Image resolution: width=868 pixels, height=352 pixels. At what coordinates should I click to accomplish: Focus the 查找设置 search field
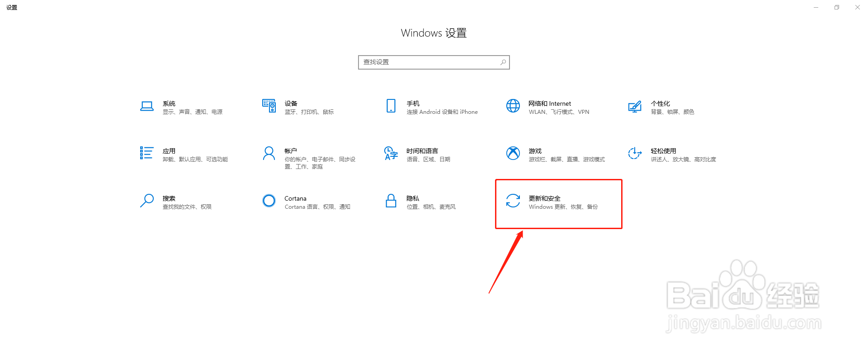(434, 62)
